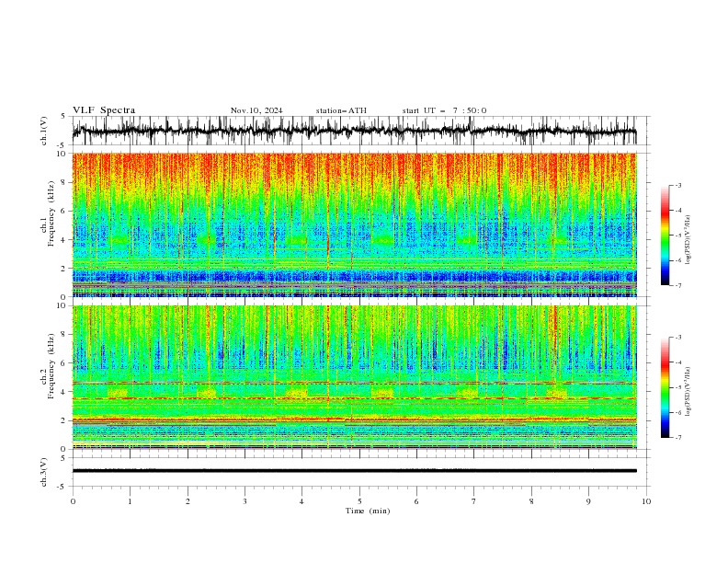Click the time axis tick label '2'
The width and height of the screenshot is (728, 563).
[188, 501]
